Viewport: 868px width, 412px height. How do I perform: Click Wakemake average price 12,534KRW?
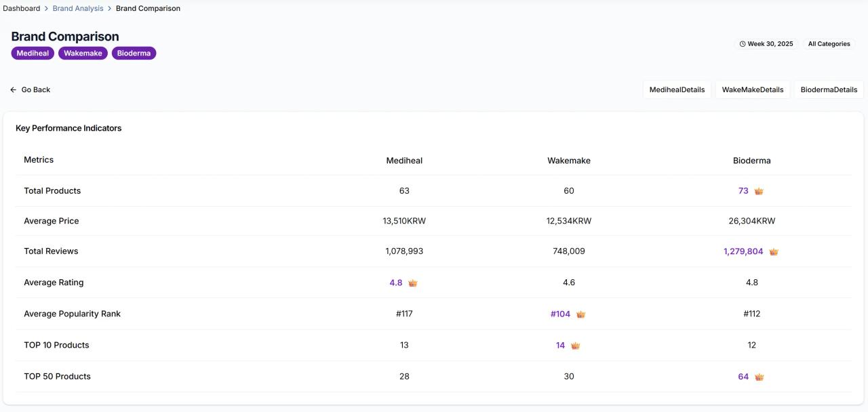(x=569, y=221)
